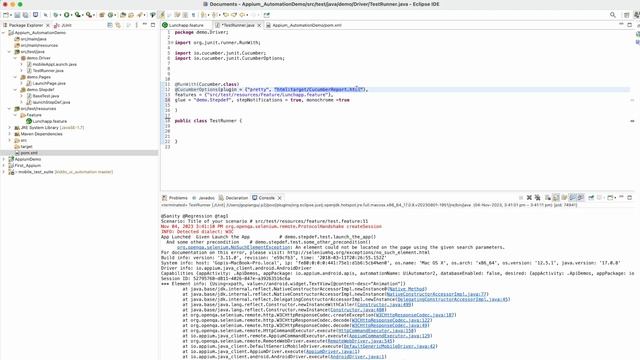Click the New file toolbar icon
Image resolution: width=640 pixels, height=360 pixels.
[x=6, y=15]
